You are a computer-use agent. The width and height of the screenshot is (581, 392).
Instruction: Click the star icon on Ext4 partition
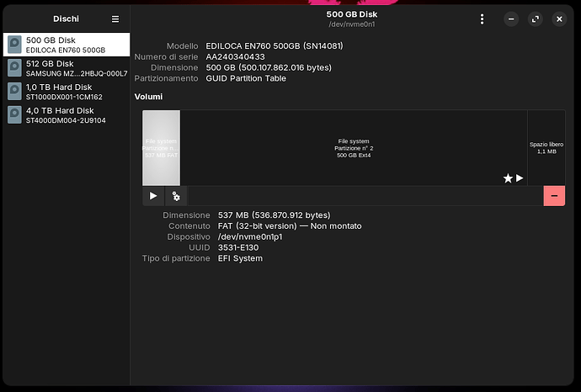coord(508,178)
